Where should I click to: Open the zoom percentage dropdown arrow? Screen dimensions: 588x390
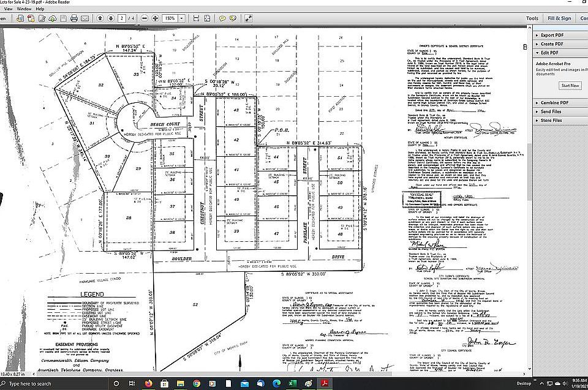click(x=181, y=18)
